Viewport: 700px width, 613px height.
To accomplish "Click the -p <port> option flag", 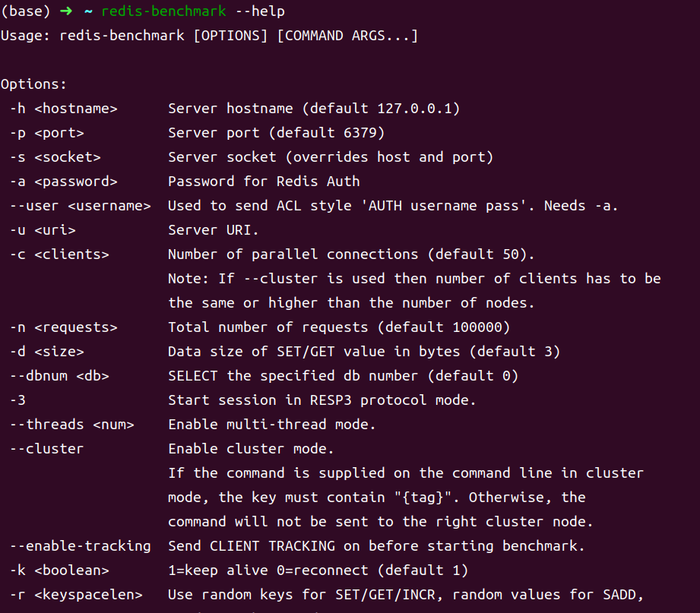I will pos(47,133).
